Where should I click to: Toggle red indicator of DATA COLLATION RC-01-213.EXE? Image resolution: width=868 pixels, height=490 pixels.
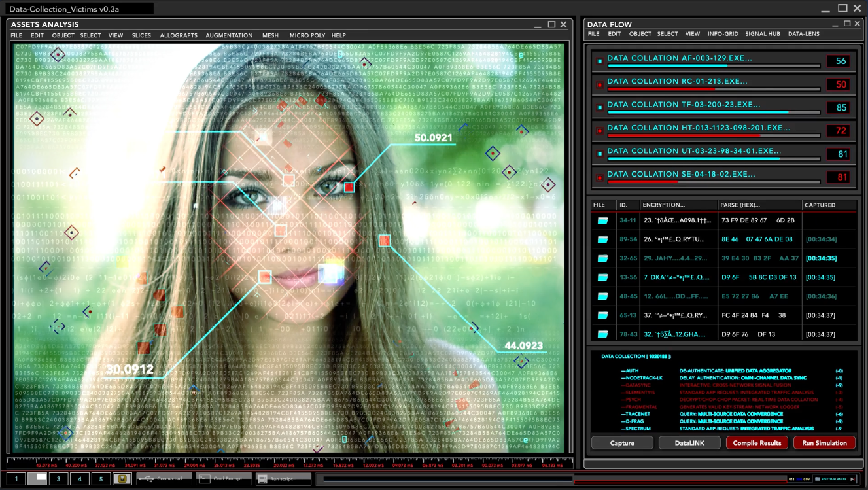(599, 85)
